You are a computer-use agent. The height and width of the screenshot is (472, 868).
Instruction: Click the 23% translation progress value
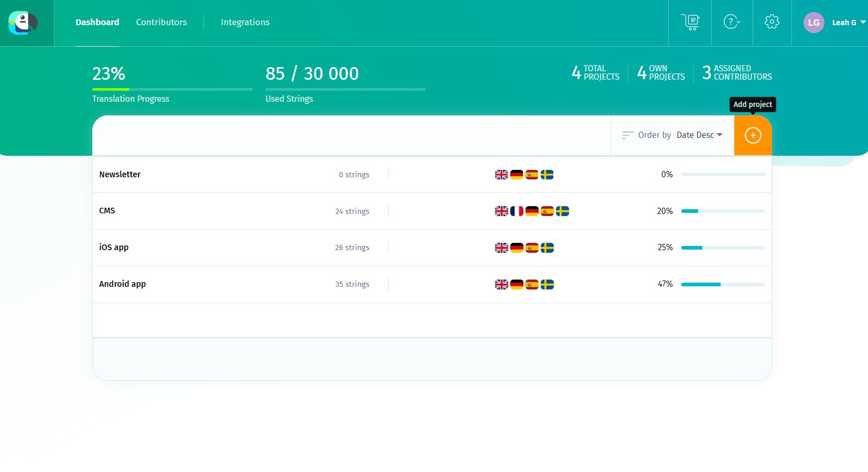109,73
